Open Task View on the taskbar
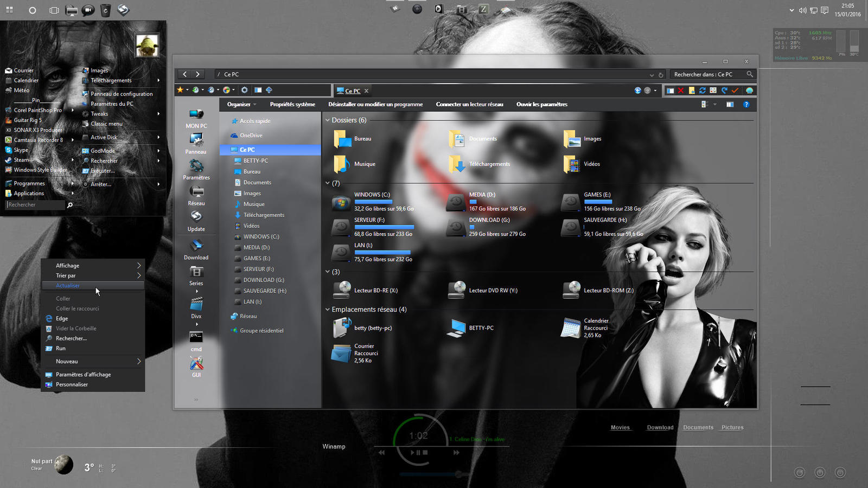Screen dimensions: 868x488 [x=54, y=10]
